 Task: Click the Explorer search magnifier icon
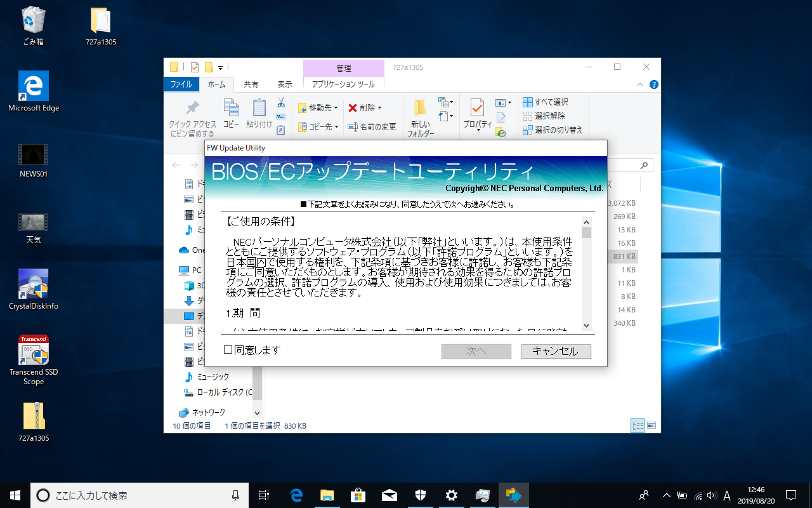(645, 165)
